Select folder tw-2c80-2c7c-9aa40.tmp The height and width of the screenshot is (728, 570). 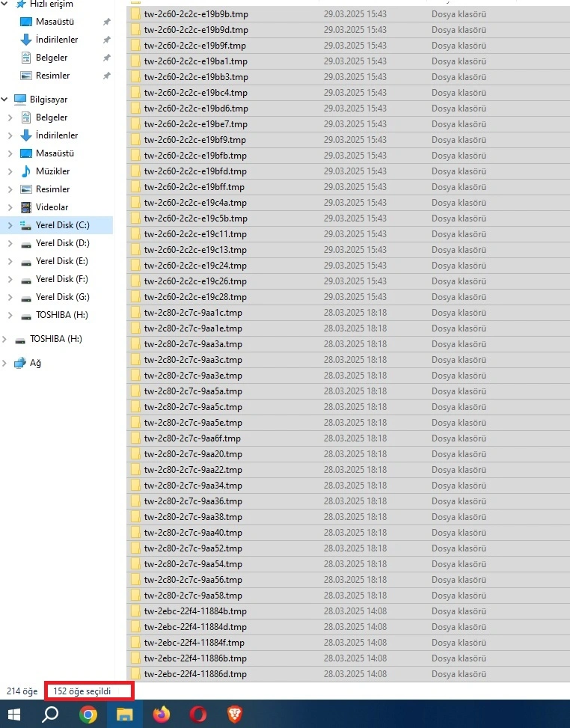click(193, 533)
